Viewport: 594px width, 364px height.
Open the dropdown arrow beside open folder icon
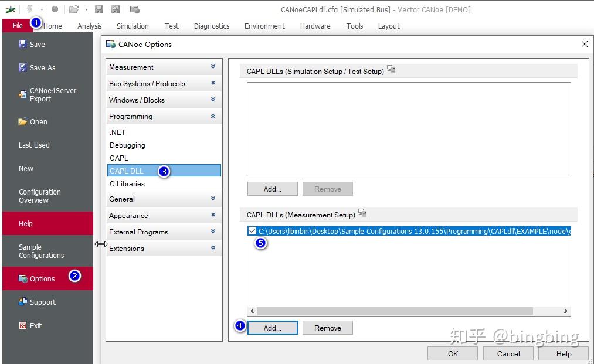click(x=86, y=9)
